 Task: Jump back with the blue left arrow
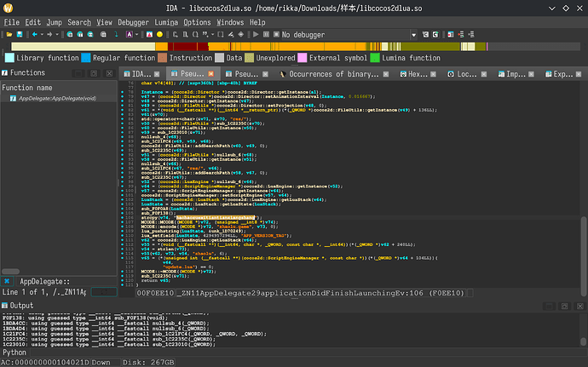click(34, 35)
